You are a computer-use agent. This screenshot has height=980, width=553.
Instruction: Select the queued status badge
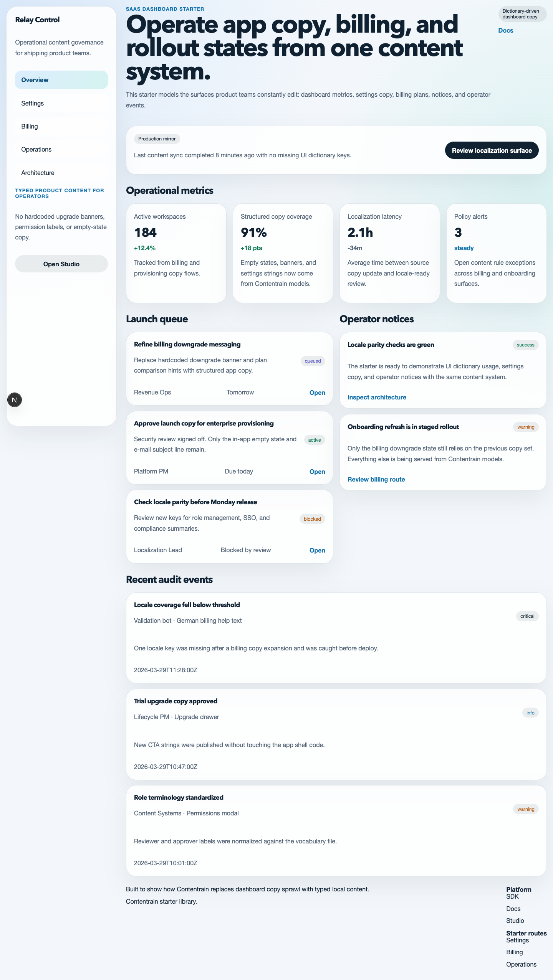click(313, 361)
